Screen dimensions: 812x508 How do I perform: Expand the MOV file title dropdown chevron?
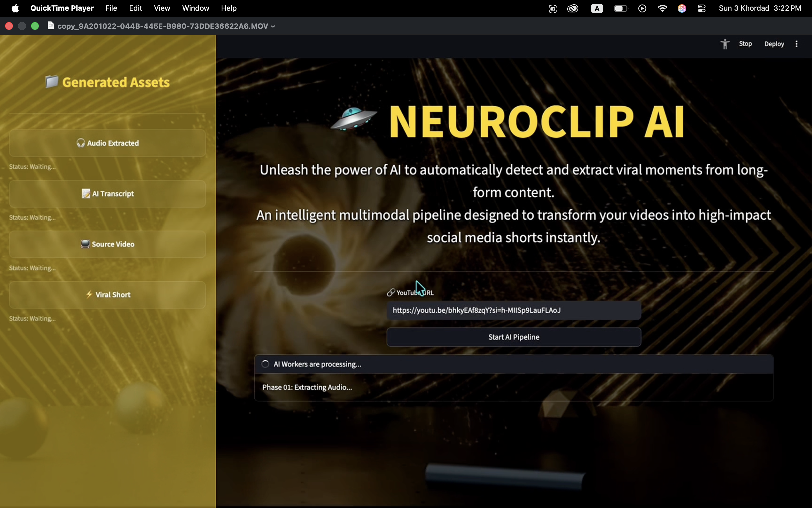point(273,26)
